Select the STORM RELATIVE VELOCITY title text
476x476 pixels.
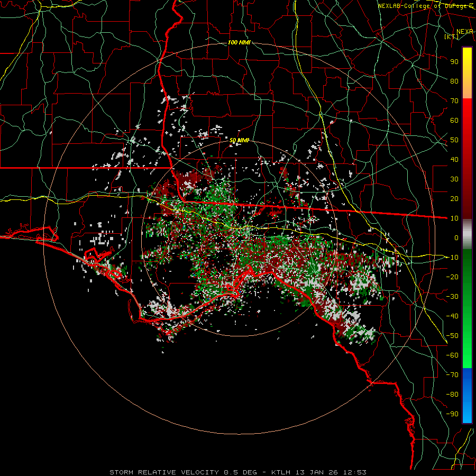click(164, 472)
